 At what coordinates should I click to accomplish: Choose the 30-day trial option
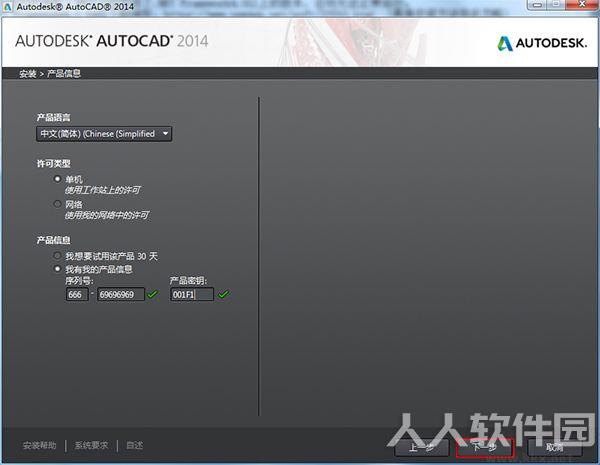pyautogui.click(x=57, y=255)
